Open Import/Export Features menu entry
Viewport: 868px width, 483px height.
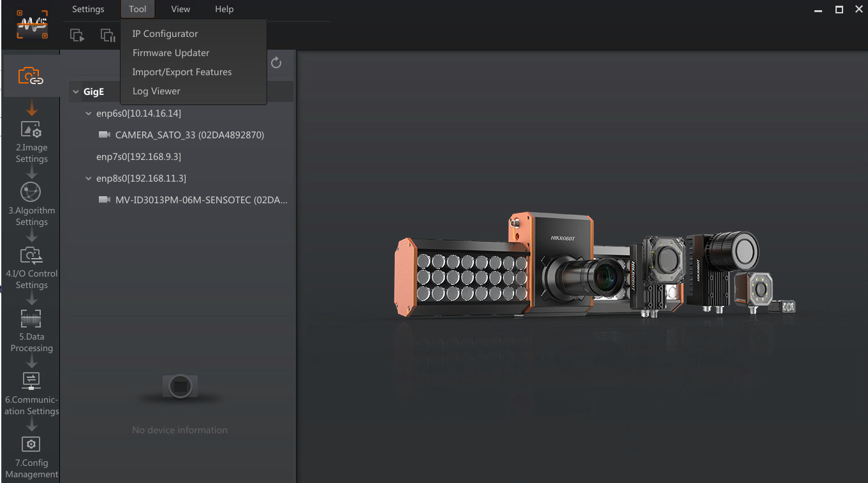coord(182,72)
